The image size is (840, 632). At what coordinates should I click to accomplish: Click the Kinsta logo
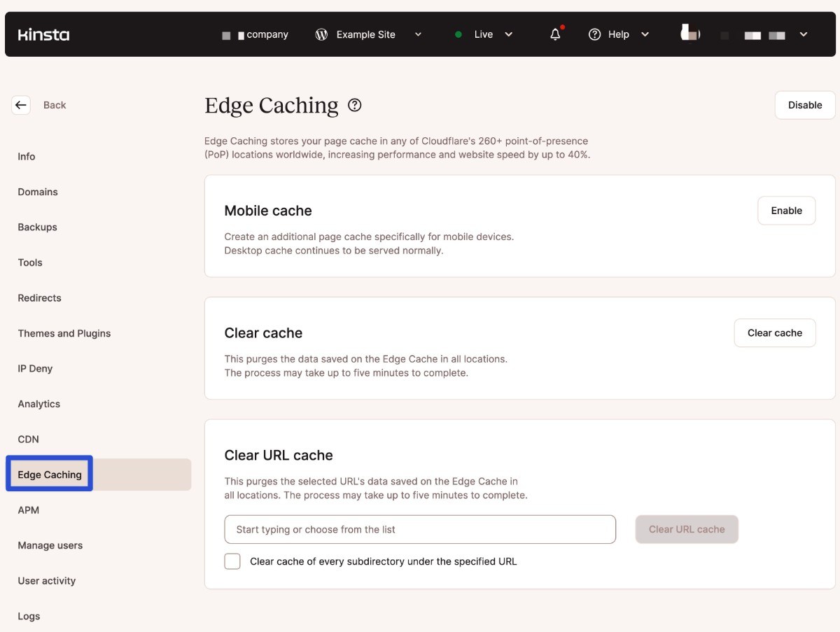click(x=43, y=34)
